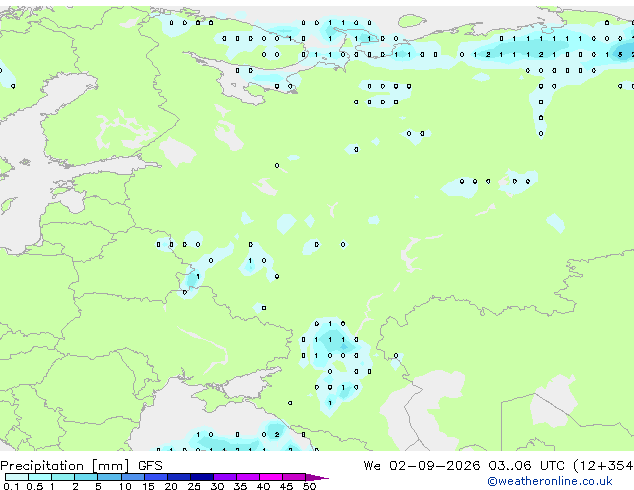
Task: Click the '25' legend label
Action: [194, 486]
